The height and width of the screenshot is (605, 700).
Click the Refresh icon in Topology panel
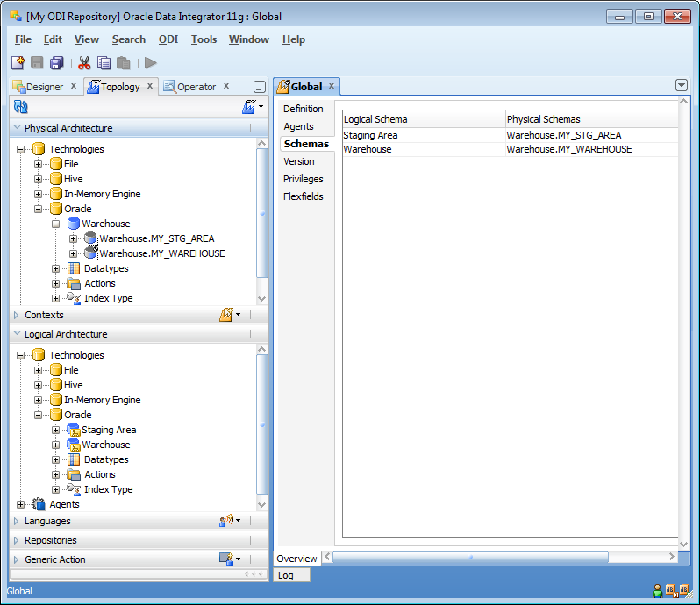(21, 107)
